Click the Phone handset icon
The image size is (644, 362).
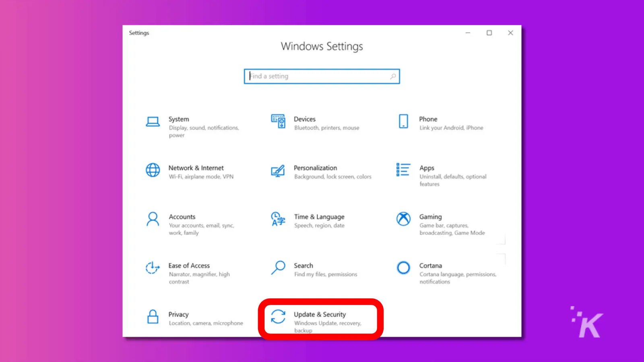point(403,121)
